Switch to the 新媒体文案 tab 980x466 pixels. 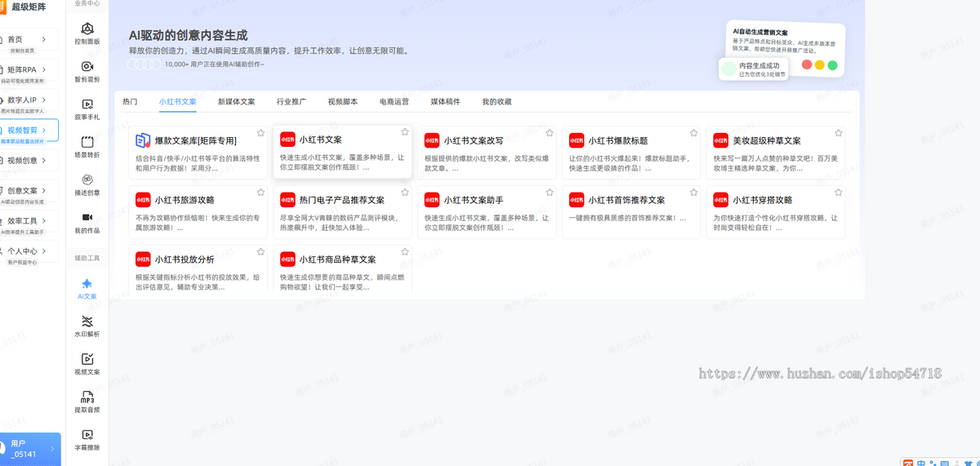(x=236, y=102)
